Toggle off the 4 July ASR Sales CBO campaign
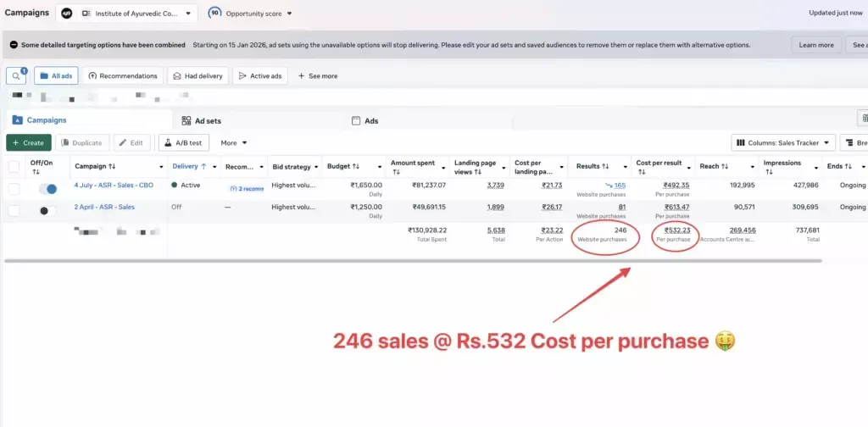868x427 pixels. pos(47,189)
